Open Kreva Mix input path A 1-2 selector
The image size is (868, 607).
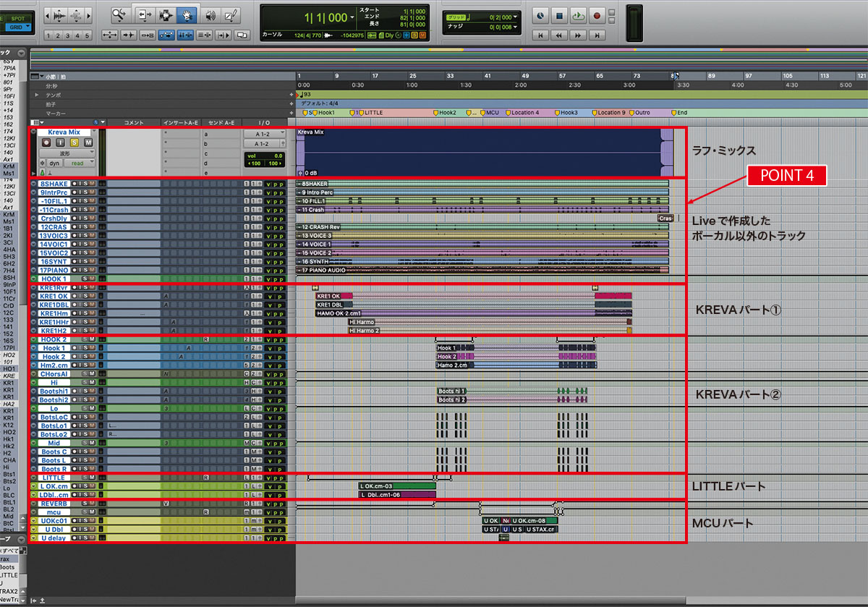[265, 134]
